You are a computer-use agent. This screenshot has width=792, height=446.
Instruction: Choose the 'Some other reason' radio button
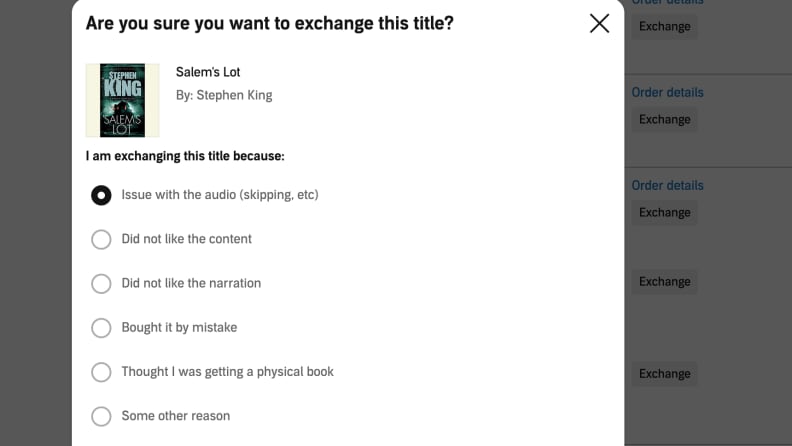pyautogui.click(x=101, y=416)
